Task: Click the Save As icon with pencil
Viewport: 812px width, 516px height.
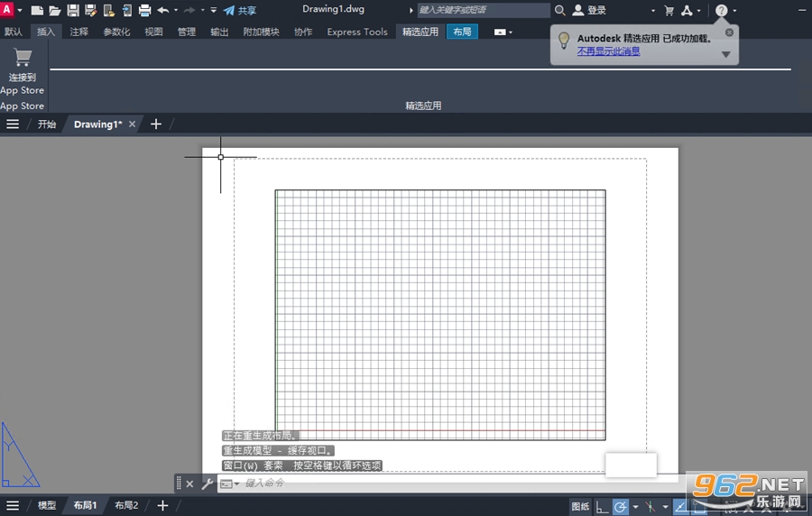Action: click(x=90, y=10)
